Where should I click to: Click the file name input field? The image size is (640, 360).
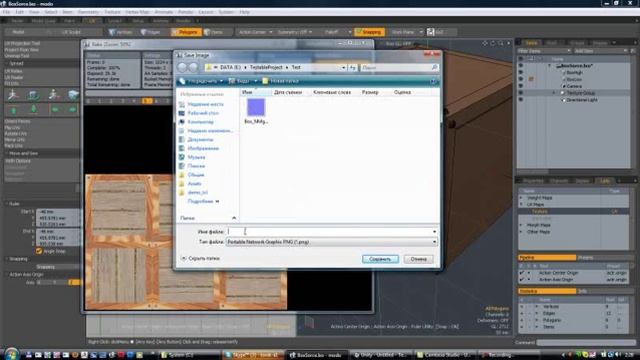(x=331, y=231)
